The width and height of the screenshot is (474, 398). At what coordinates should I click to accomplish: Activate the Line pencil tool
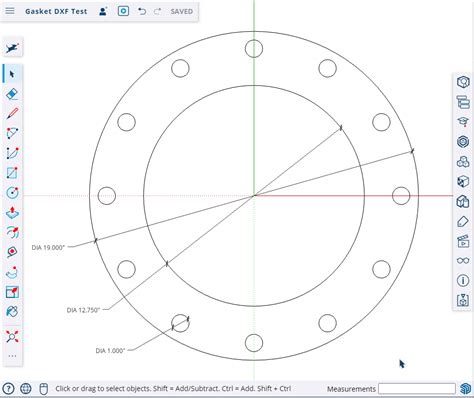click(x=12, y=113)
